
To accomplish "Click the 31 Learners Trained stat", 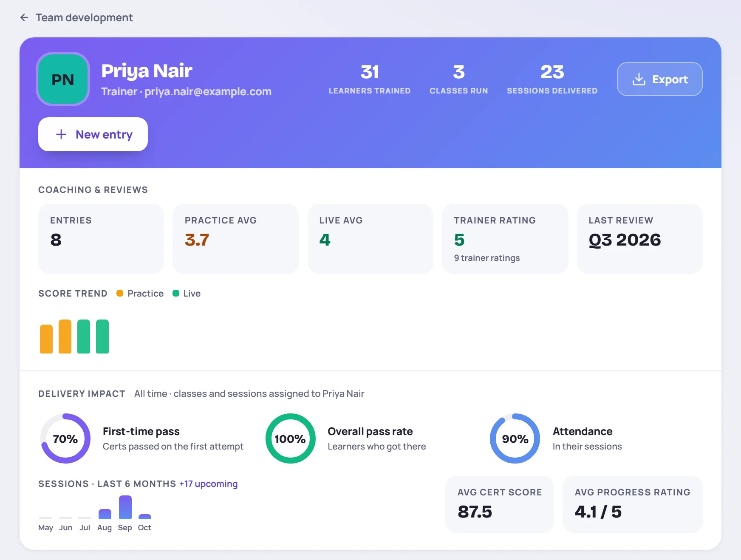I will (370, 79).
